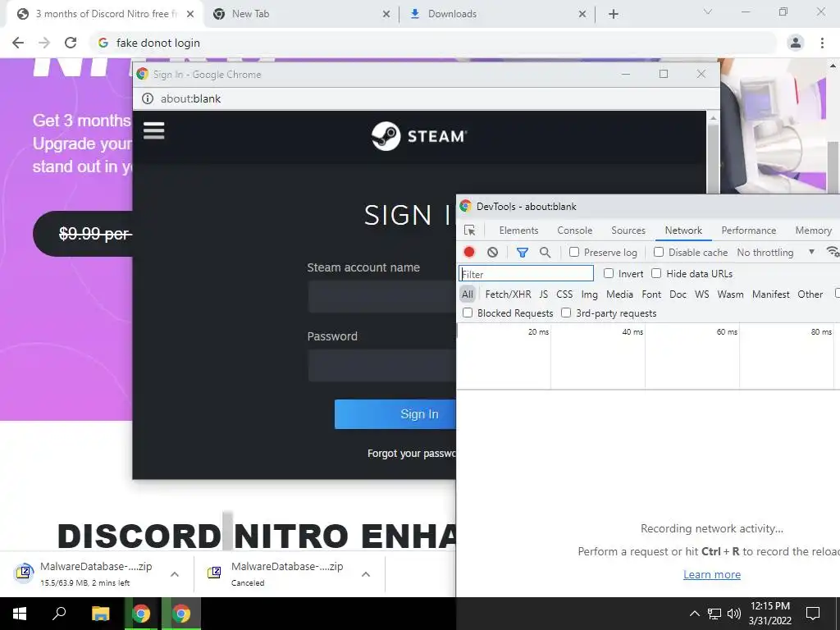Expand options for the downloading MalwareDatabase zip
This screenshot has width=840, height=630.
tap(174, 574)
